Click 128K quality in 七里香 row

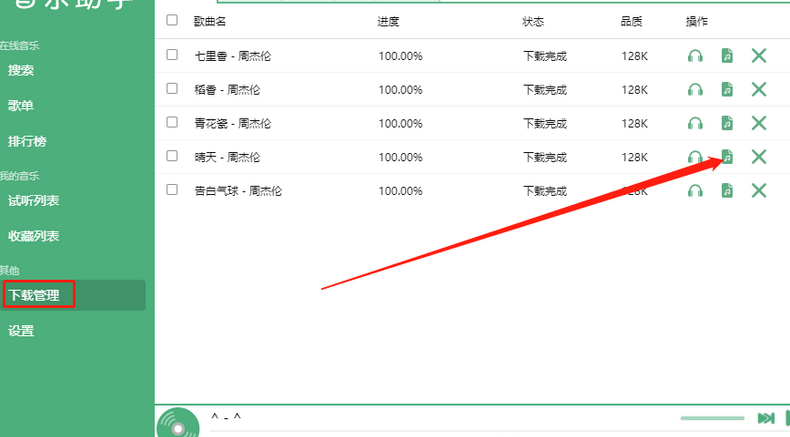click(x=634, y=56)
